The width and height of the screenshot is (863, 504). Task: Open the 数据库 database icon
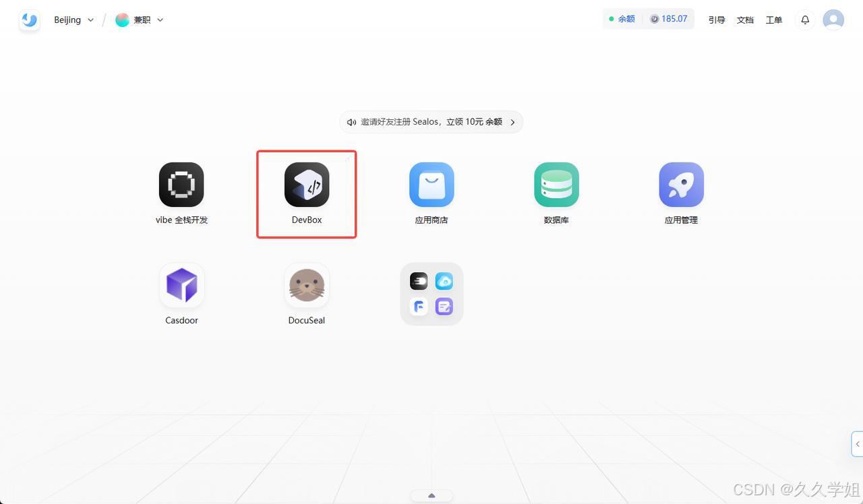click(x=556, y=185)
